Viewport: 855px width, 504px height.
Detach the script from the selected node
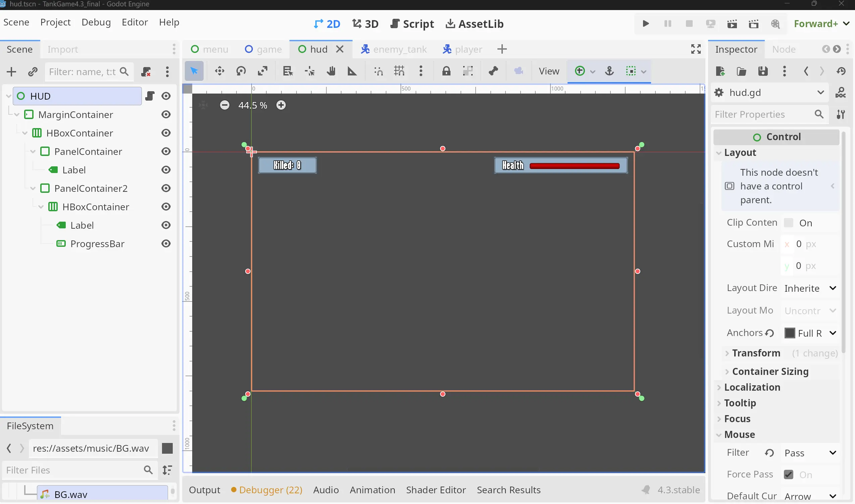146,72
